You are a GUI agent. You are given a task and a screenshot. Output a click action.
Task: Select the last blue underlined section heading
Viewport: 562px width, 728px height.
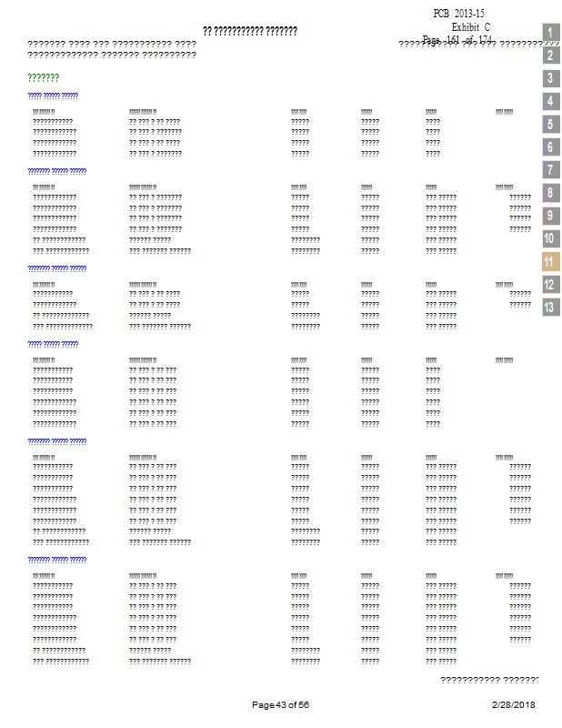56,559
